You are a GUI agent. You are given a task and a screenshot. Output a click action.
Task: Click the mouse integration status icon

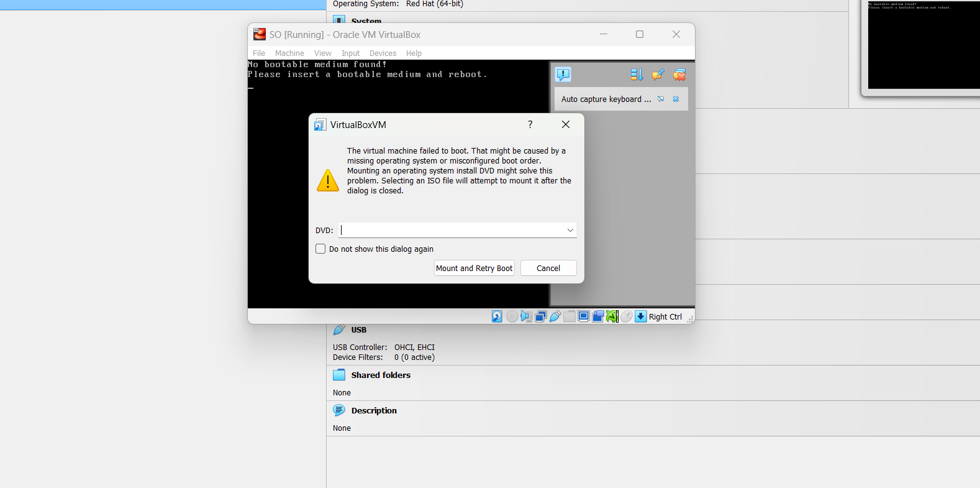pyautogui.click(x=627, y=316)
